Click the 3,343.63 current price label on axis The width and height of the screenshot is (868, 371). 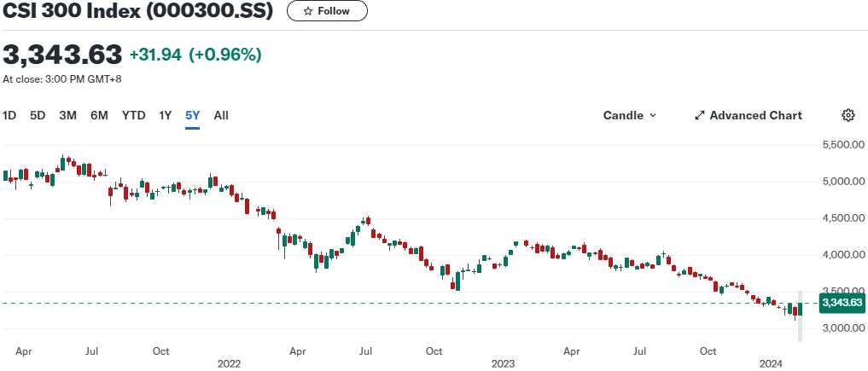click(842, 303)
